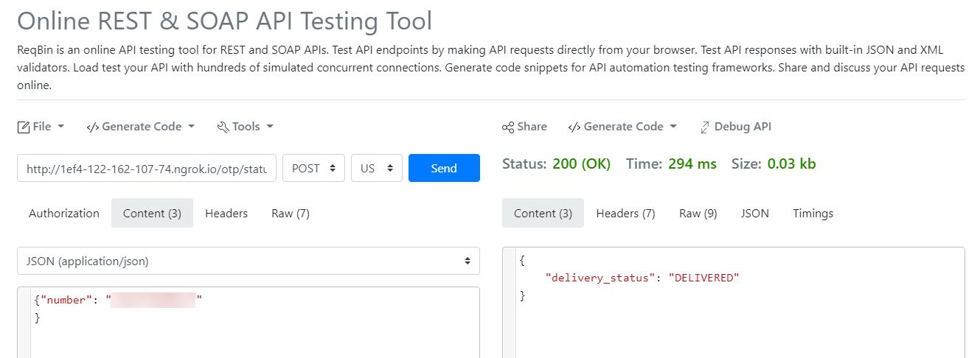Open the Raw (7) tab
This screenshot has width=980, height=358.
[x=291, y=213]
